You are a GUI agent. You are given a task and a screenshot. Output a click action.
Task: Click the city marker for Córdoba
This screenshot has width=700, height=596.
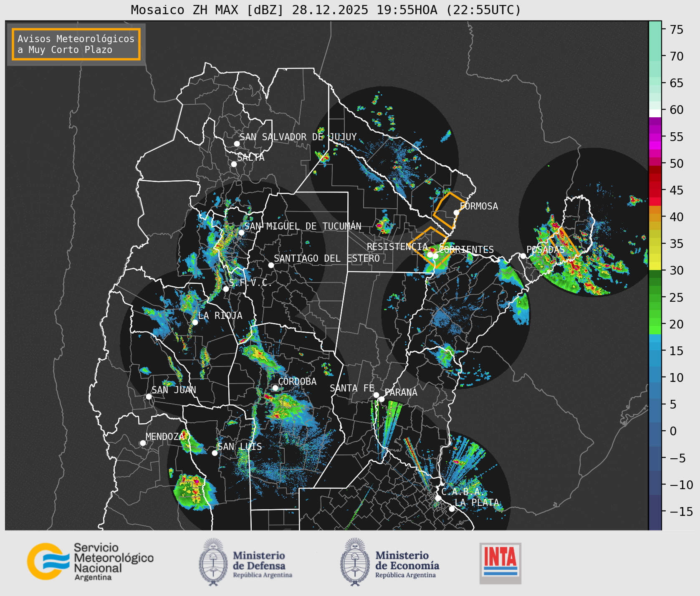(x=275, y=388)
